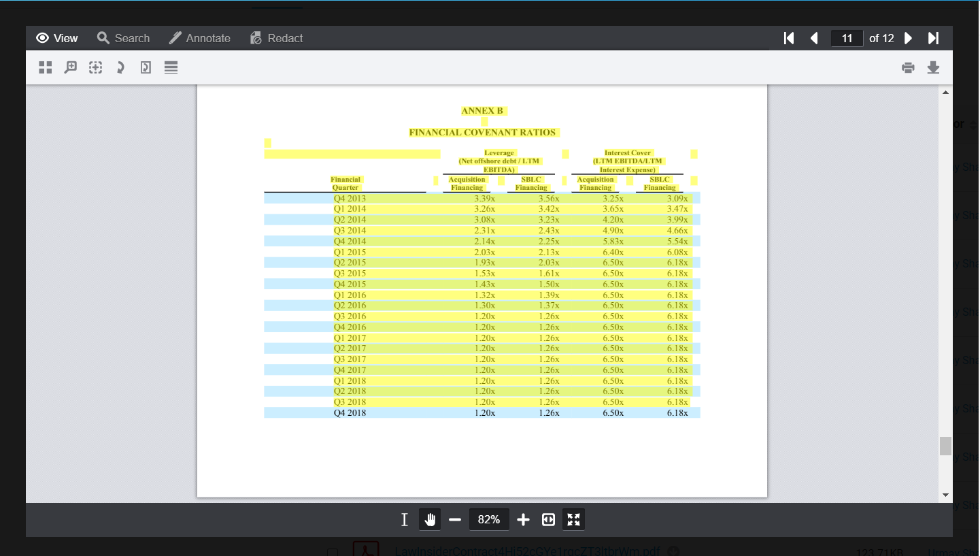Click the 3.09x value
This screenshot has height=556, width=980.
(677, 198)
